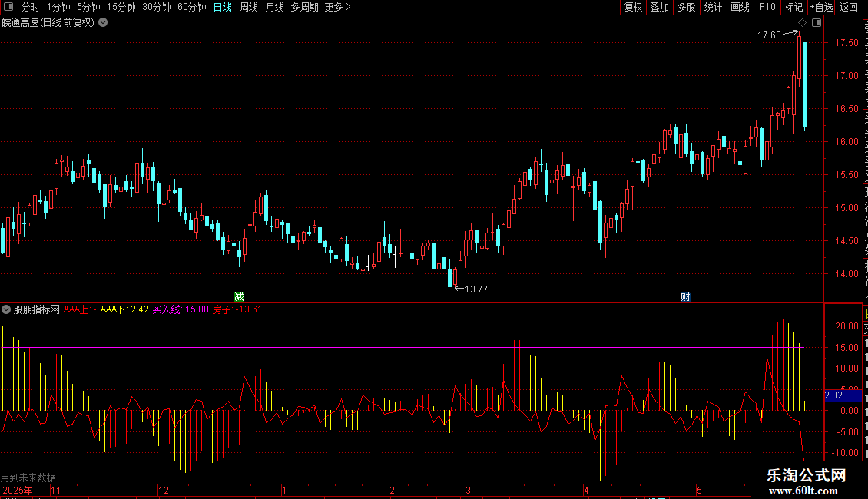Click the green 减 marker on chart
This screenshot has height=499, width=868.
(239, 297)
